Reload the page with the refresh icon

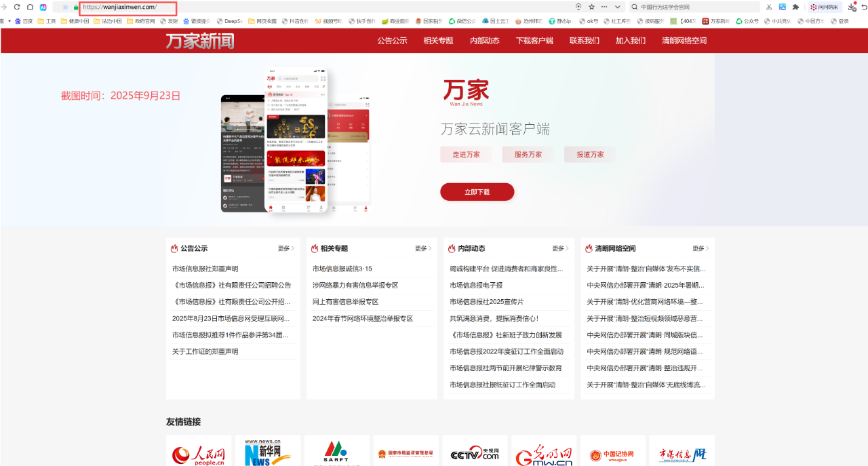click(x=18, y=7)
